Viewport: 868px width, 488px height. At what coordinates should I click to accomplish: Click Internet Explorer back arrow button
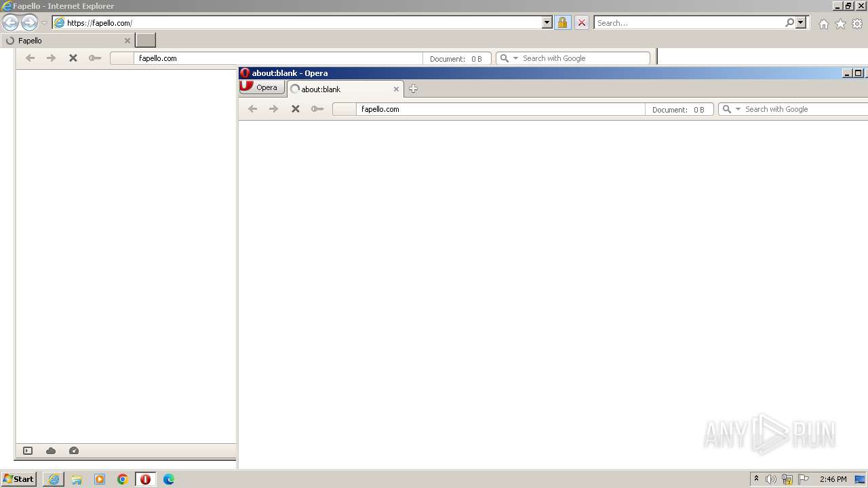pyautogui.click(x=10, y=22)
